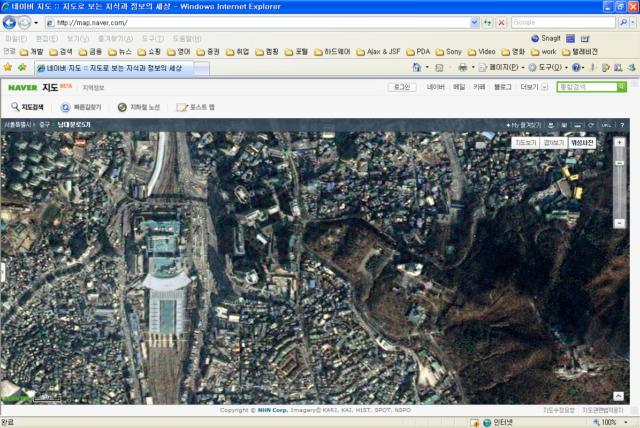
Task: Click the map toolbar refresh icon
Action: [x=591, y=125]
